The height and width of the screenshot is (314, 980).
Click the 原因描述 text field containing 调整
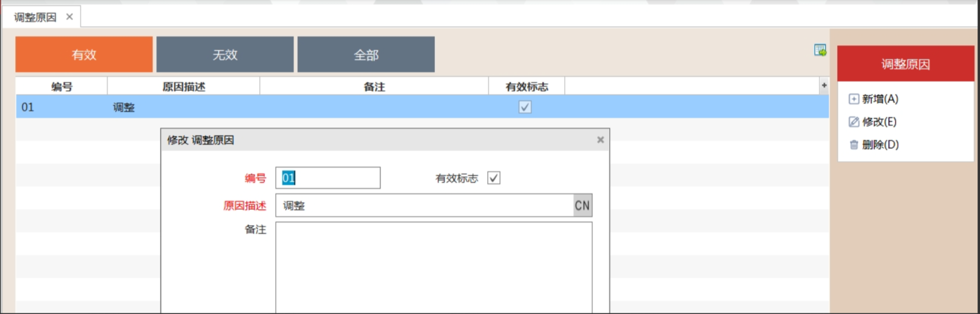coord(424,205)
